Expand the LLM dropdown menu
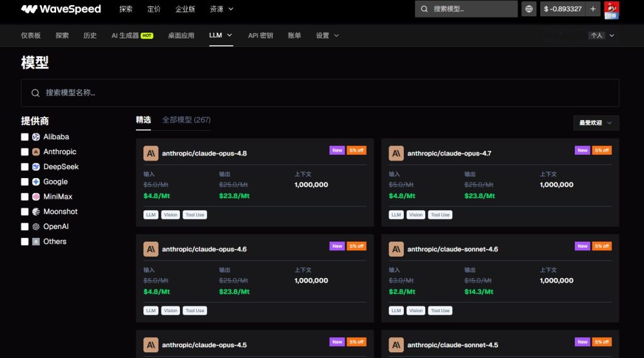 point(221,35)
